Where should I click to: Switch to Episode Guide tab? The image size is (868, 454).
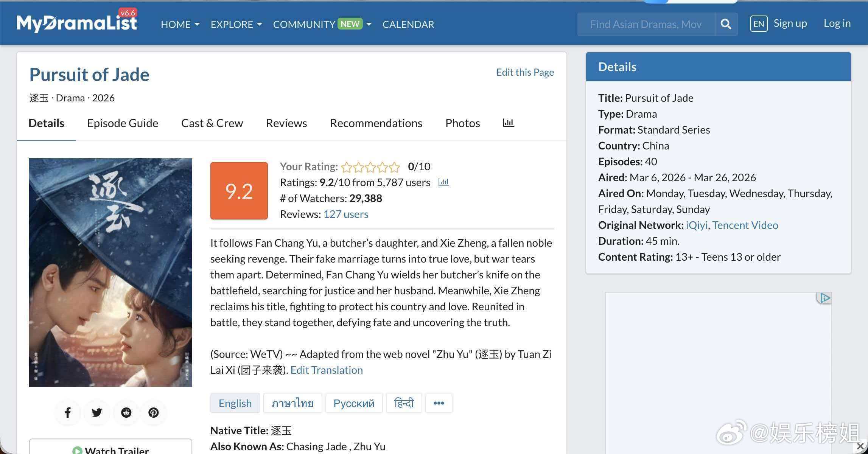pyautogui.click(x=123, y=123)
